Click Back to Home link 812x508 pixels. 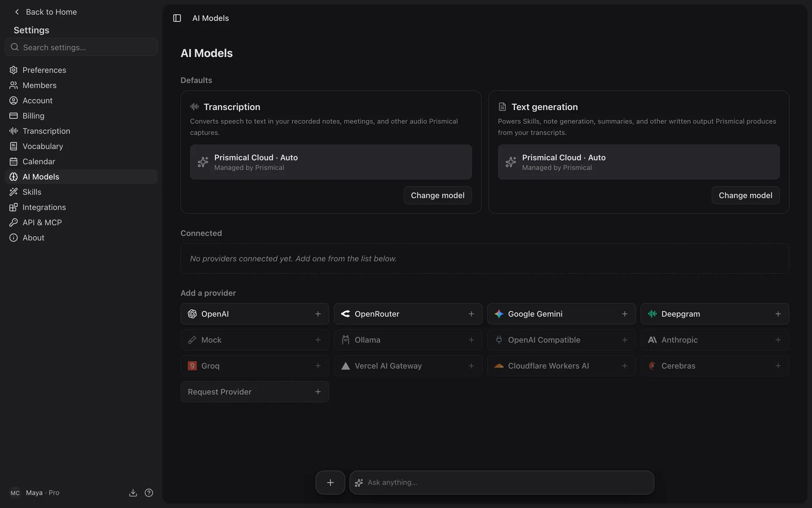[x=46, y=12]
